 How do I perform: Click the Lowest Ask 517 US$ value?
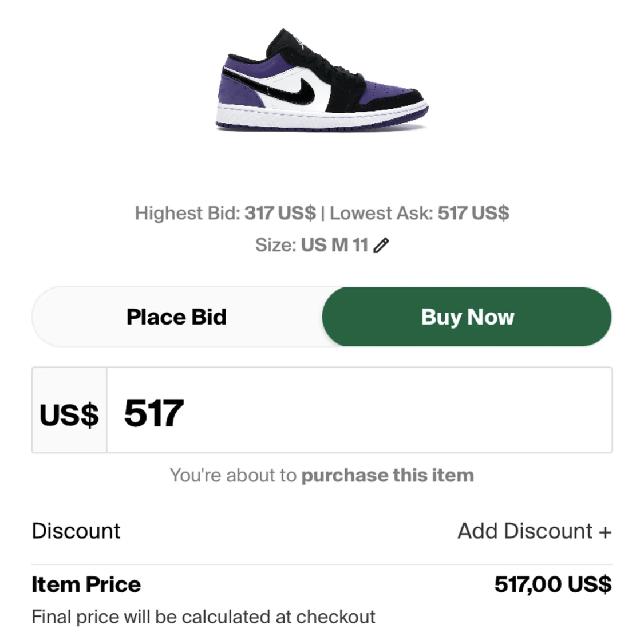pos(474,213)
